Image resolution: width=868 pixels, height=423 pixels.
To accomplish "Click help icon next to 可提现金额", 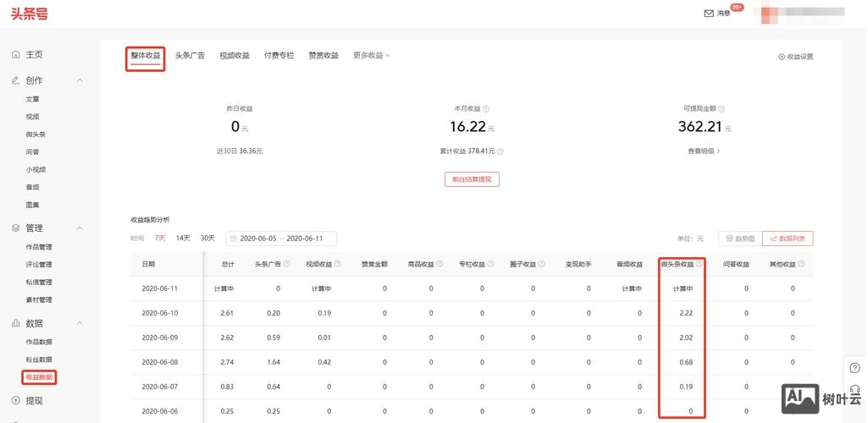I will pyautogui.click(x=721, y=109).
